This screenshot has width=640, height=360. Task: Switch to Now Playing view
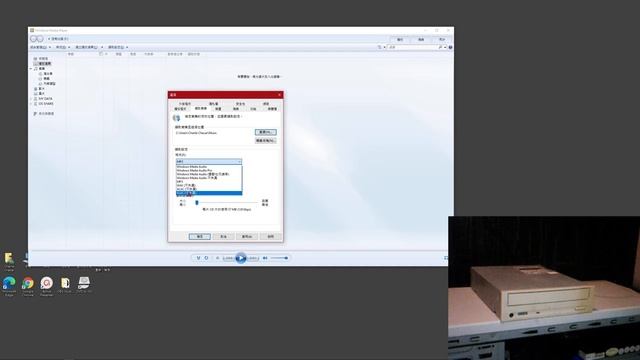pyautogui.click(x=446, y=258)
